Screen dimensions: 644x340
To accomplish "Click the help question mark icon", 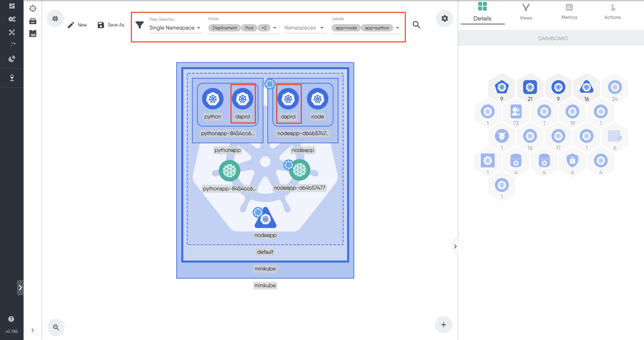I will (x=11, y=319).
